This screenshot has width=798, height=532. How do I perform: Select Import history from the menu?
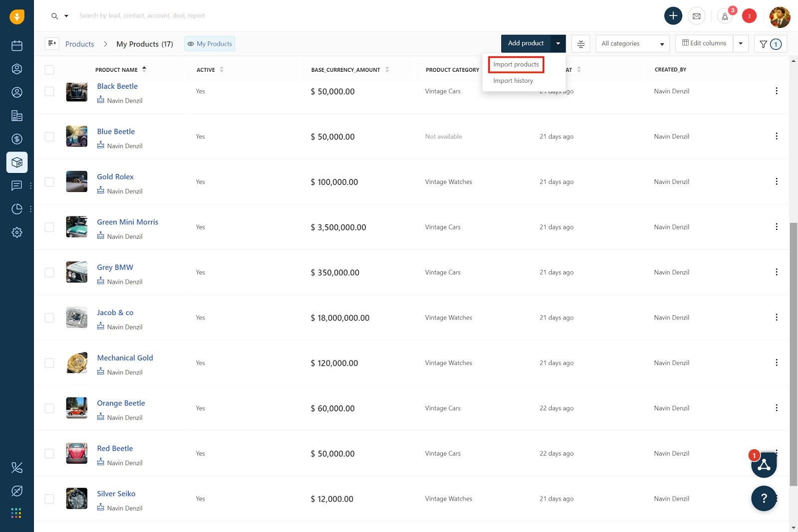[513, 80]
